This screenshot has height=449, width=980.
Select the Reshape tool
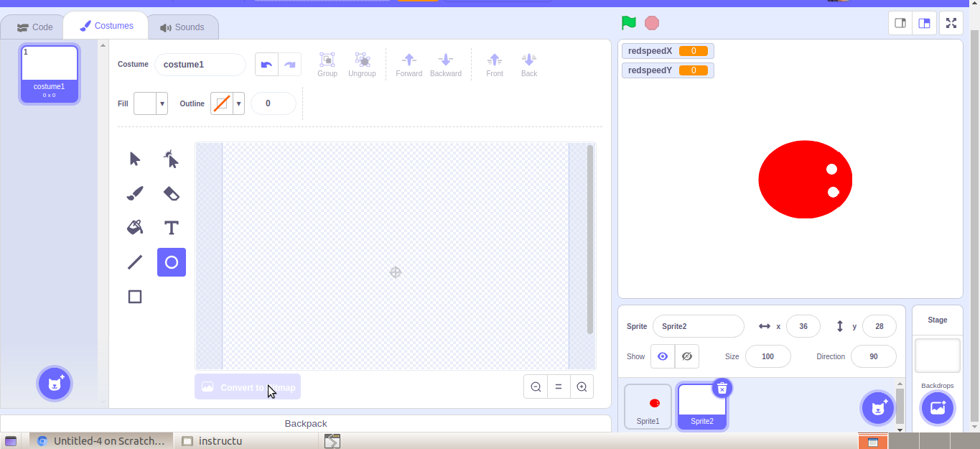point(171,159)
